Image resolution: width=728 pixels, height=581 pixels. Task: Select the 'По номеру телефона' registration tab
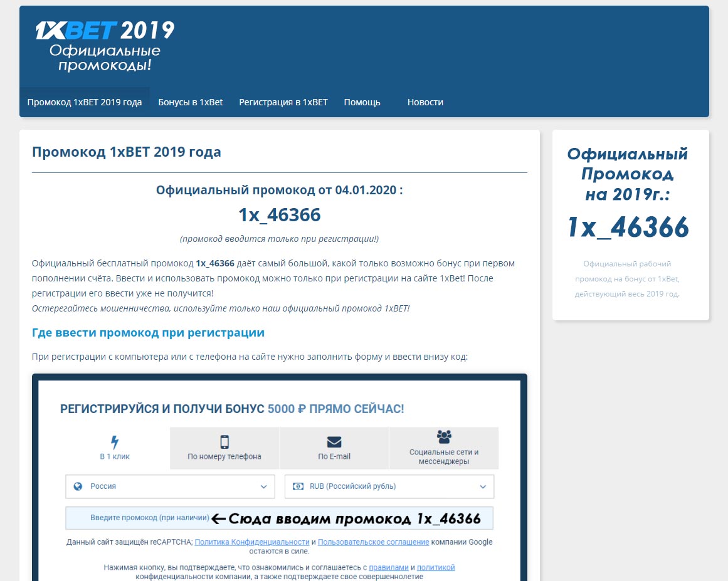pos(224,448)
